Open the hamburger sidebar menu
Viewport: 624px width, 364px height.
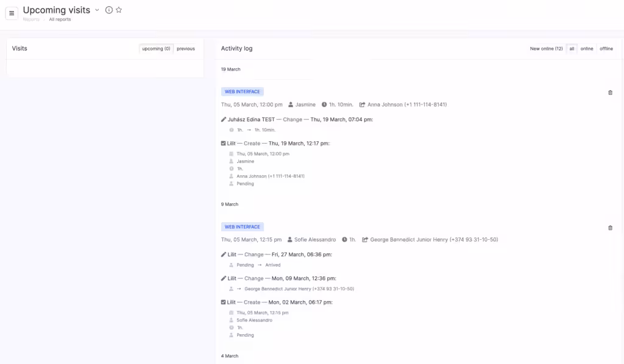pos(12,13)
